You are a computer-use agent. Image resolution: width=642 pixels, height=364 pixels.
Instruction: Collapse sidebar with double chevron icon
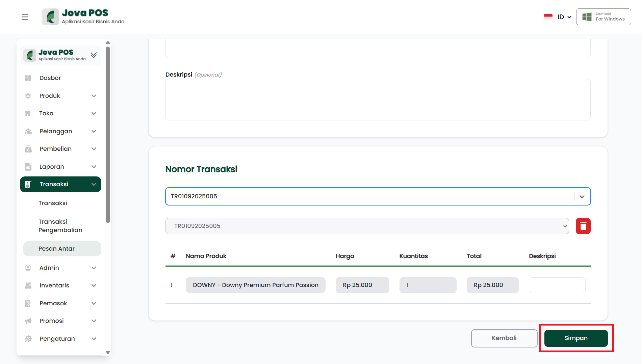click(94, 55)
